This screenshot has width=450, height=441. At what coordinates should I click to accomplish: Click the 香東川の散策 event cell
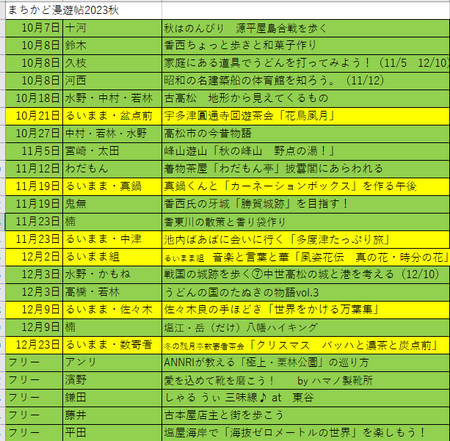[x=306, y=222]
